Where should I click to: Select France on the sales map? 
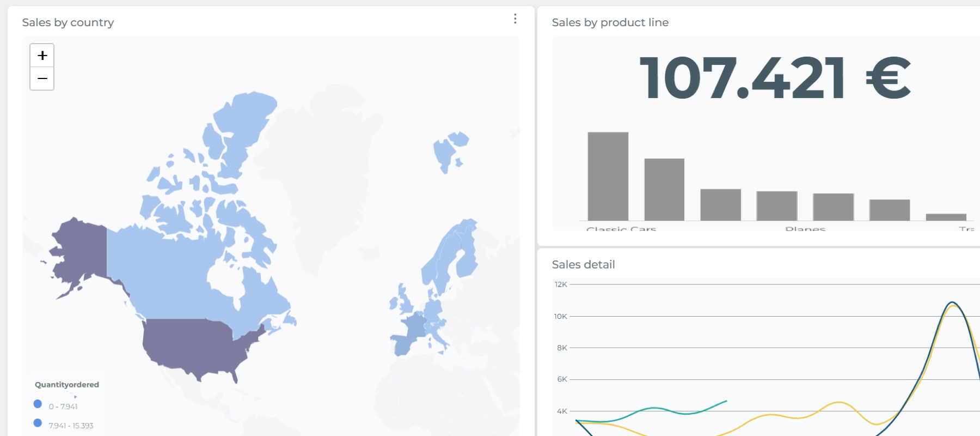[415, 326]
